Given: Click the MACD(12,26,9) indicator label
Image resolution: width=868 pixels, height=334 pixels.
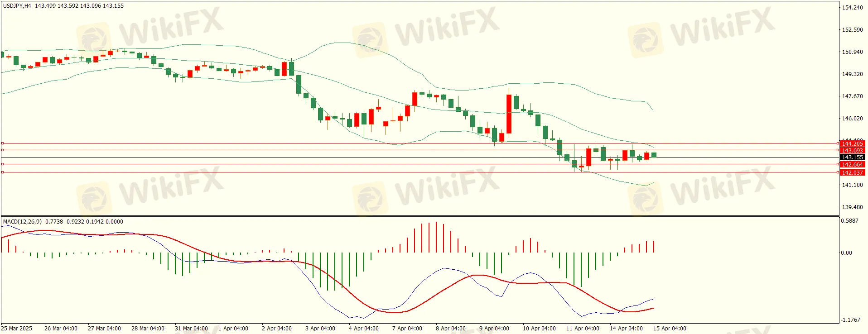Looking at the screenshot, I should pos(22,222).
